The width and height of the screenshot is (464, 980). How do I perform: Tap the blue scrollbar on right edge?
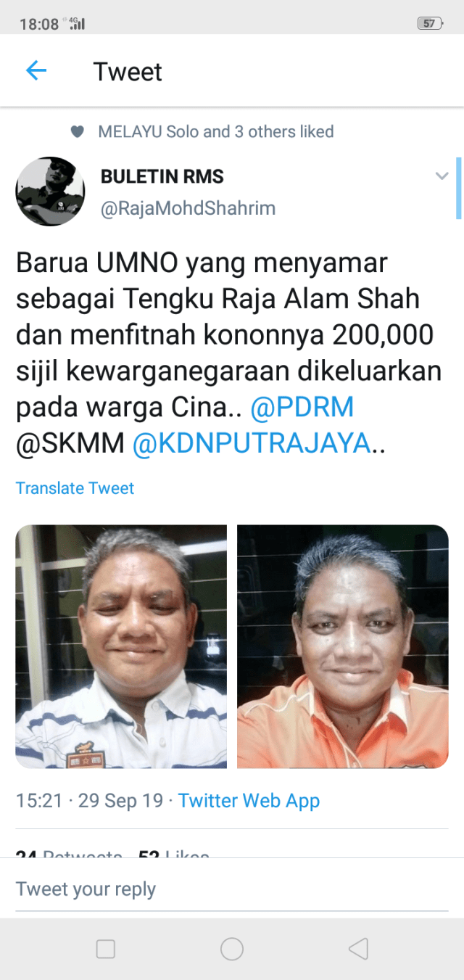(458, 188)
